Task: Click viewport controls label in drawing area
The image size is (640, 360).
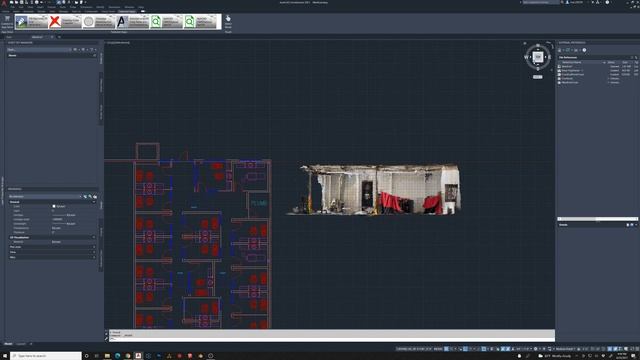Action: tap(118, 42)
